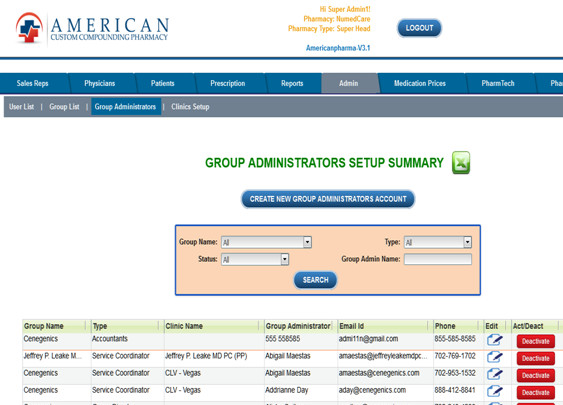Screen dimensions: 563x405
Task: Log out with the Logout button
Action: coord(419,28)
